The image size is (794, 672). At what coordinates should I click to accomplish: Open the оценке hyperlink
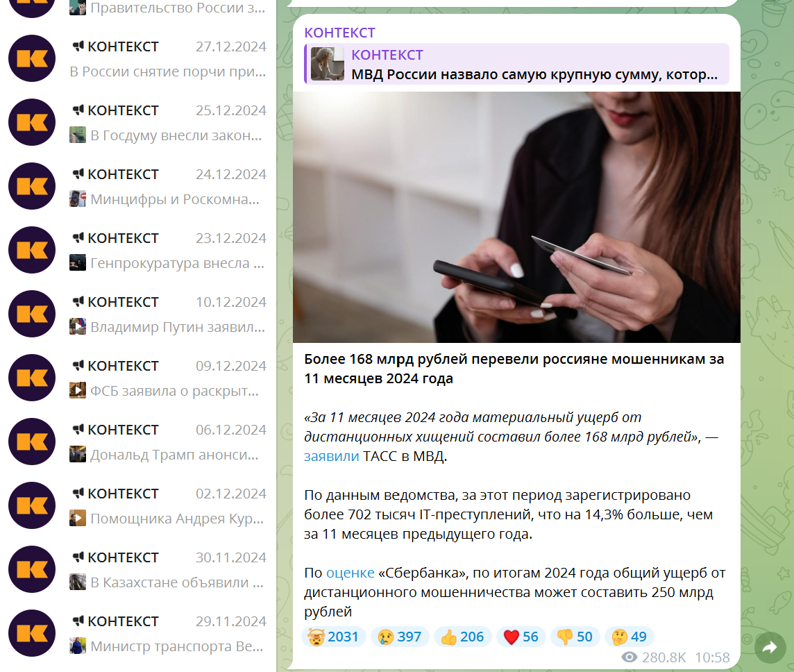point(350,573)
